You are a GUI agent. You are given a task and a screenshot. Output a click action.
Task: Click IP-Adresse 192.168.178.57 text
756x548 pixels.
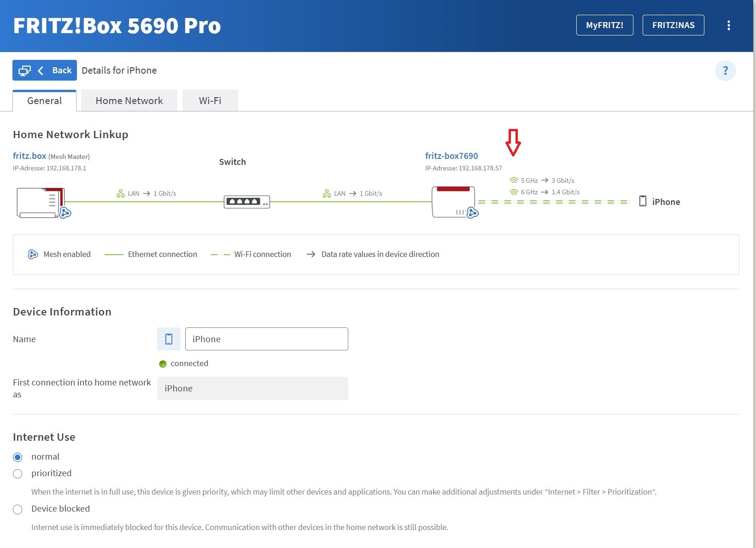(x=463, y=168)
